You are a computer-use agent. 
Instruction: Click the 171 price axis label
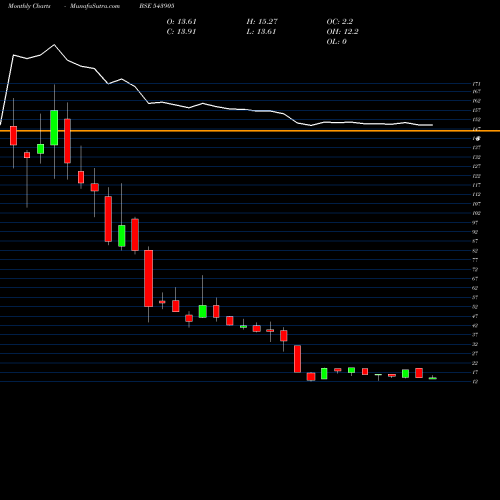(x=477, y=84)
